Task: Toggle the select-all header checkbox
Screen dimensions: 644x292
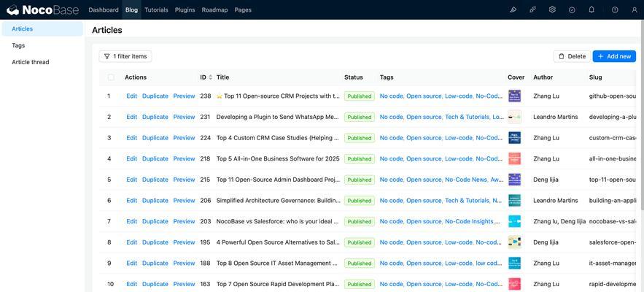Action: point(111,77)
